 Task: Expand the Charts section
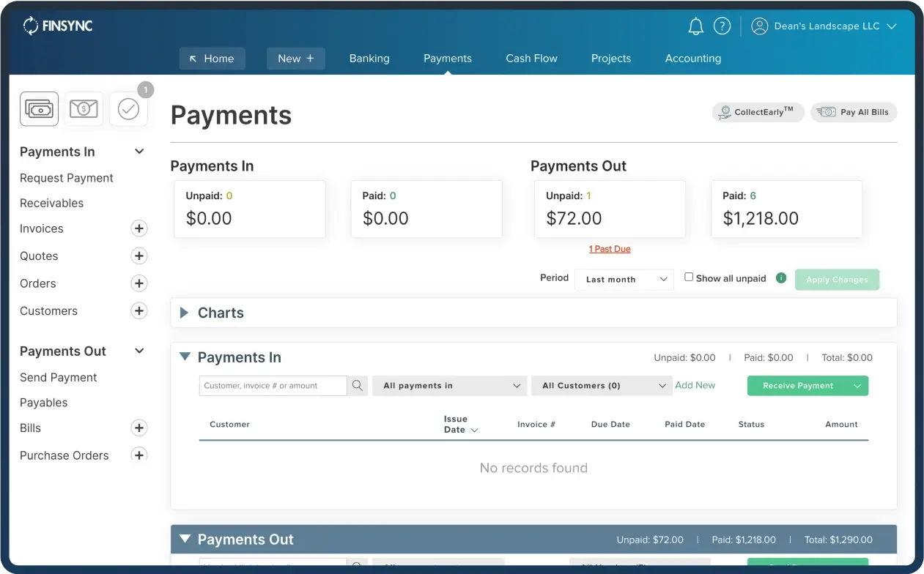(183, 313)
